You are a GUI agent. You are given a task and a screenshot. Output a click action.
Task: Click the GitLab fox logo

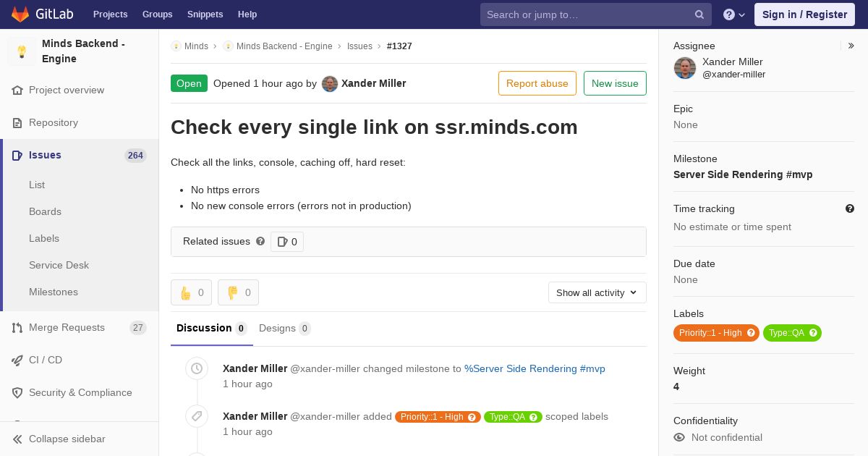(x=20, y=14)
